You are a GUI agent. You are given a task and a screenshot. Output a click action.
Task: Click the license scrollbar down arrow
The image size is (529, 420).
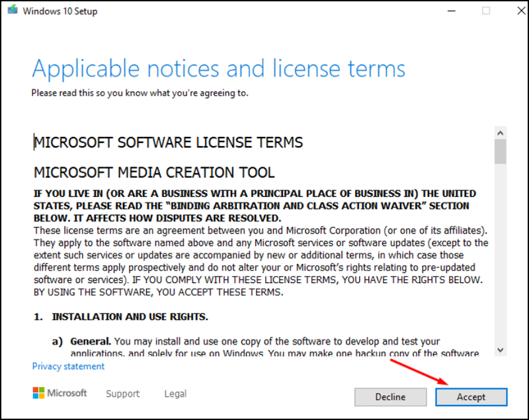coord(501,350)
